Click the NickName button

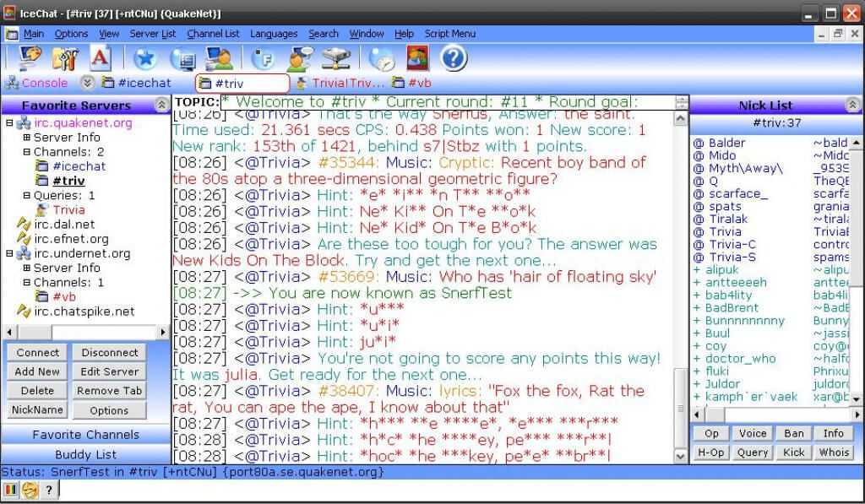(x=37, y=410)
